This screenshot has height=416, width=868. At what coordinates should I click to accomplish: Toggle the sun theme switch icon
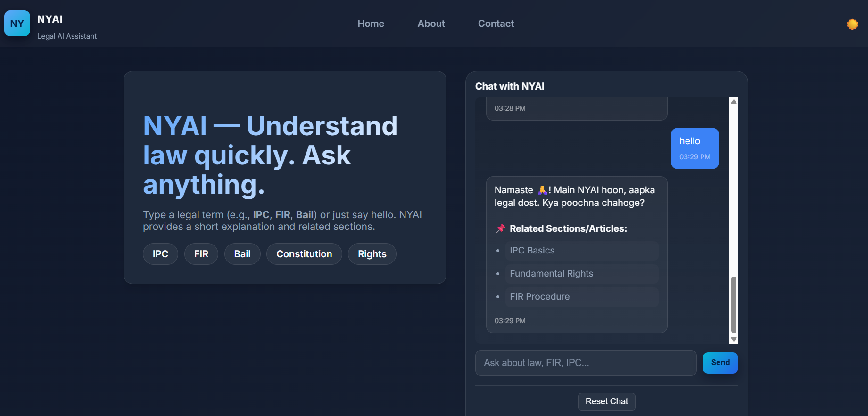852,24
